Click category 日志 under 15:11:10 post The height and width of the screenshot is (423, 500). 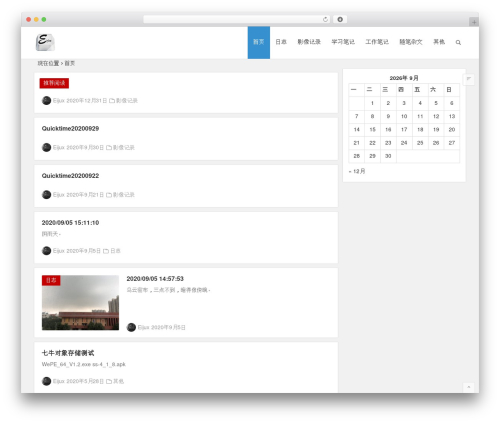[115, 251]
